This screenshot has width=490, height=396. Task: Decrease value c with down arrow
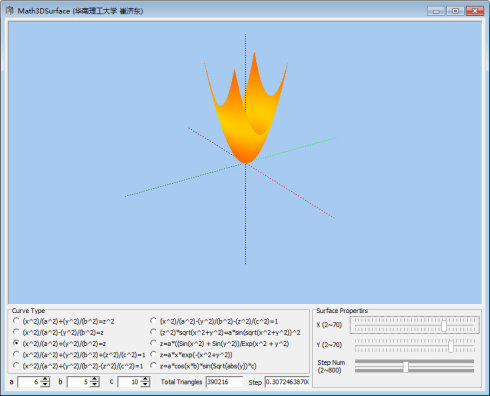tap(145, 384)
